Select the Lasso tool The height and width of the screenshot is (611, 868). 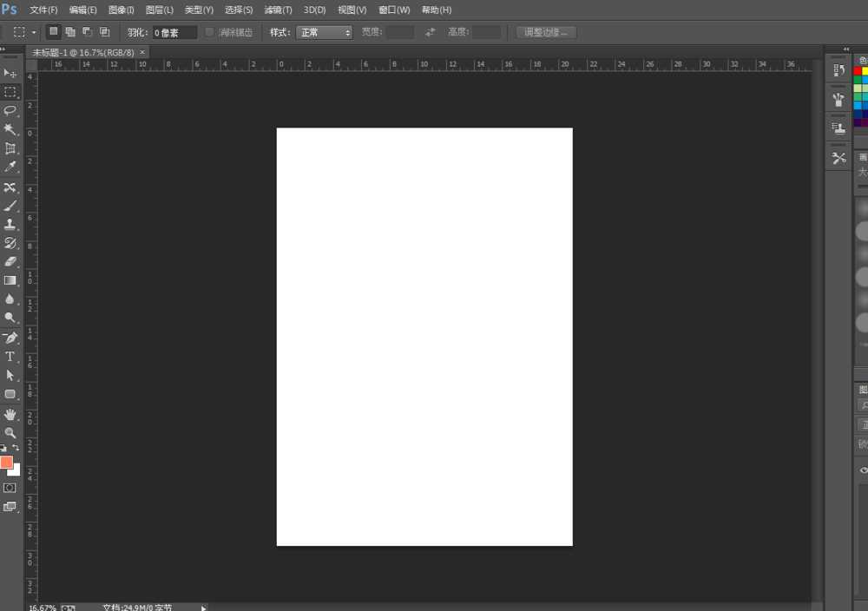coord(10,110)
